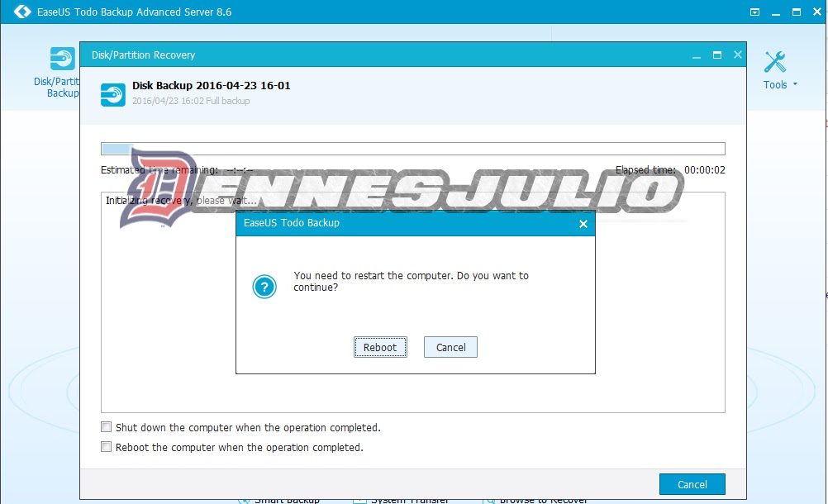
Task: Click the recovery progress bar
Action: pos(413,149)
